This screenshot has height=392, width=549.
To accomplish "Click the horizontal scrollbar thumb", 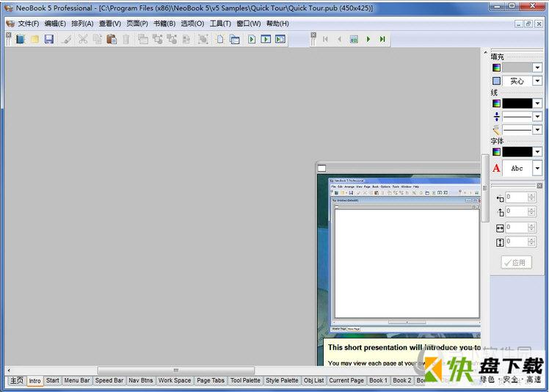I will pyautogui.click(x=176, y=370).
